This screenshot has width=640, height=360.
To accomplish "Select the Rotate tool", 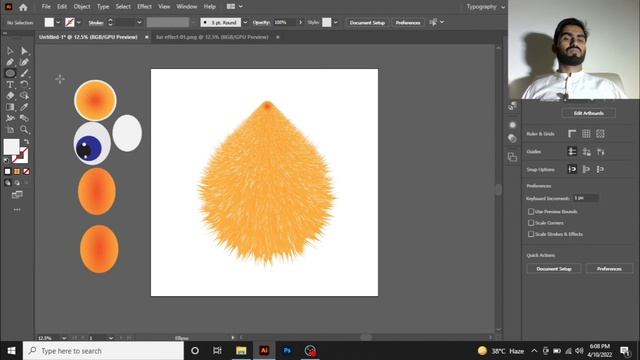I will point(24,84).
